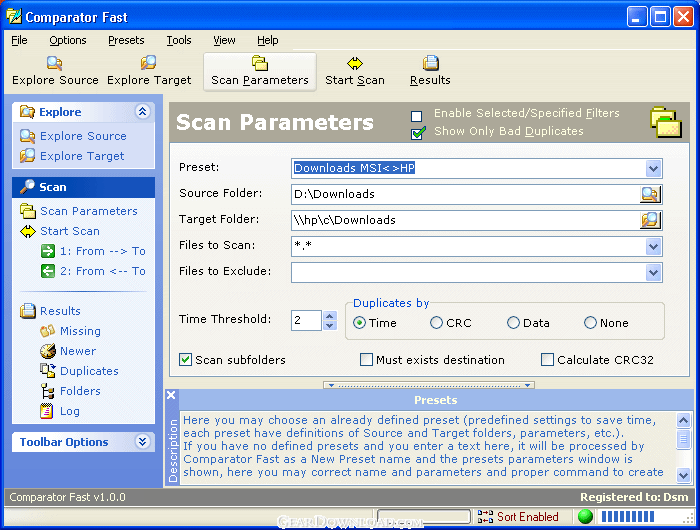
Task: Select Time duplicates radio button
Action: (x=359, y=322)
